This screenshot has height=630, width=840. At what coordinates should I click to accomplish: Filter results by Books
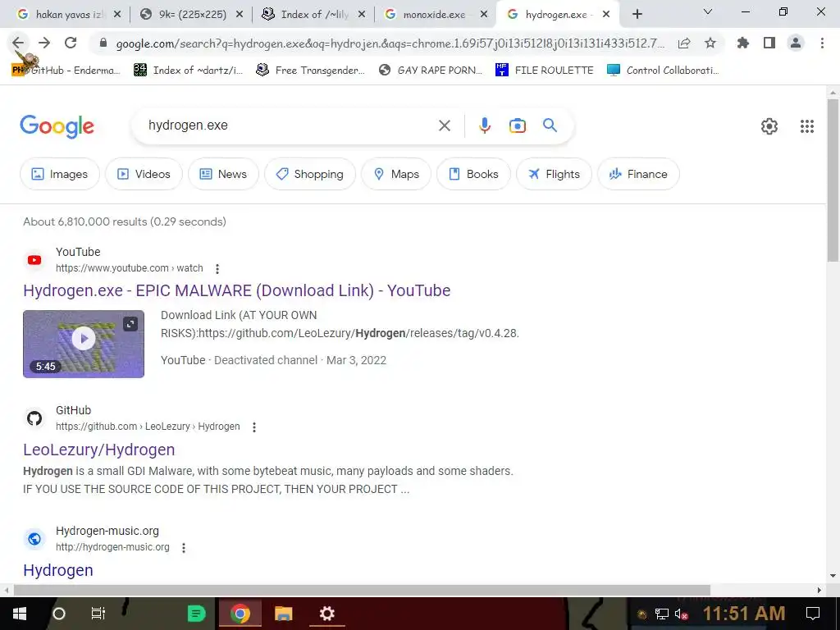point(473,174)
